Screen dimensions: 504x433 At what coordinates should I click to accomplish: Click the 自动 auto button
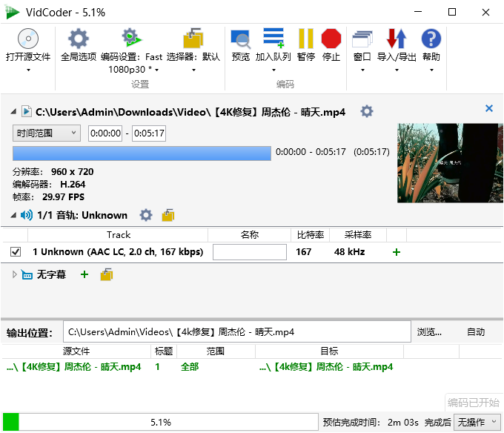click(476, 331)
